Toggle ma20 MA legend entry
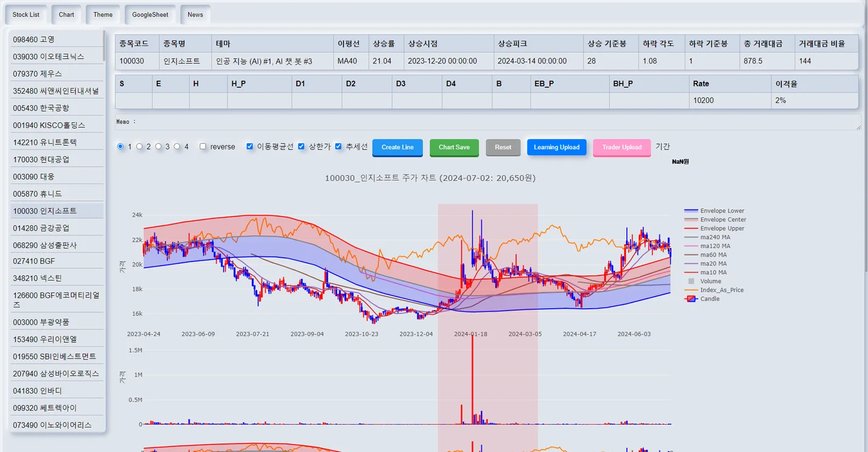The image size is (868, 452). coord(706,263)
